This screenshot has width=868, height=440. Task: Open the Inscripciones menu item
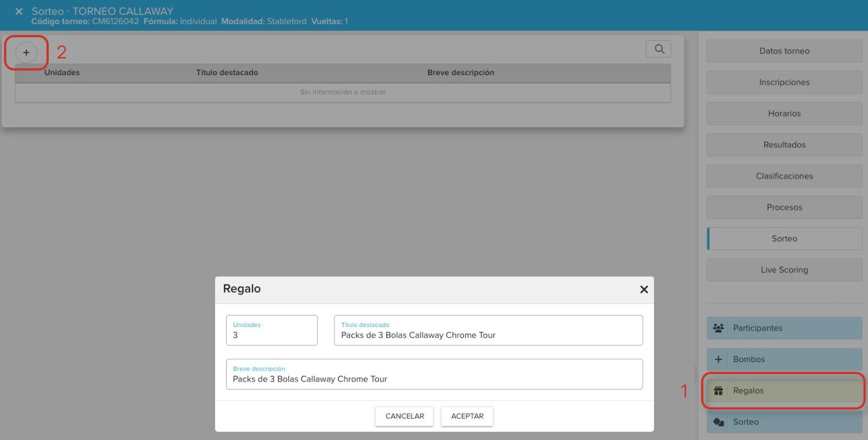(x=784, y=82)
